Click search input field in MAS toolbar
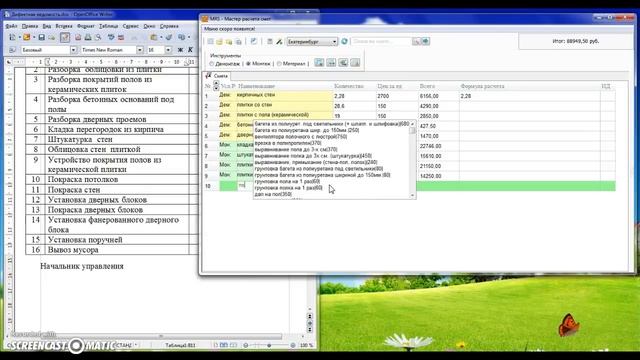Viewport: 640px width, 360px height. (381, 41)
